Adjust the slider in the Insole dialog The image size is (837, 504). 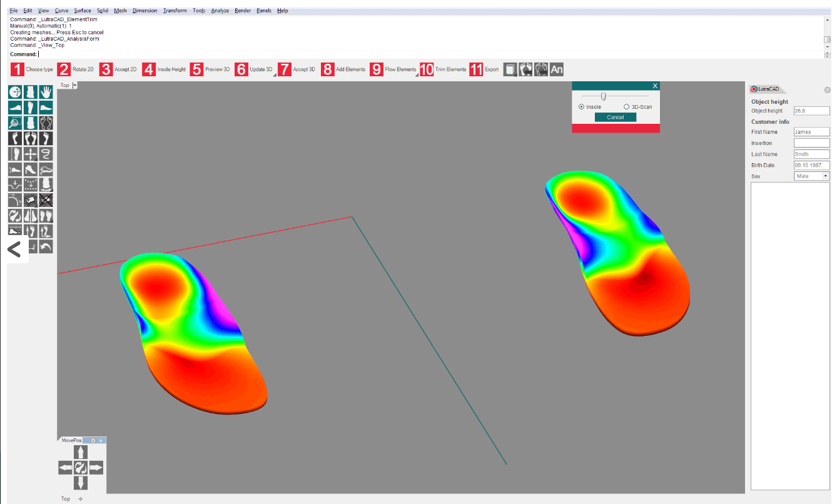click(x=603, y=96)
